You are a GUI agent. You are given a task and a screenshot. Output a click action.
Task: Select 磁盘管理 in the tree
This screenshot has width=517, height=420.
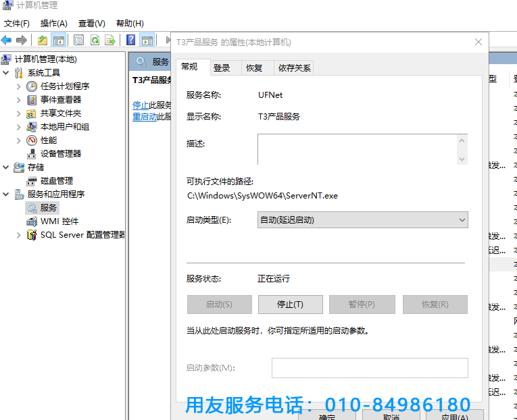(57, 181)
